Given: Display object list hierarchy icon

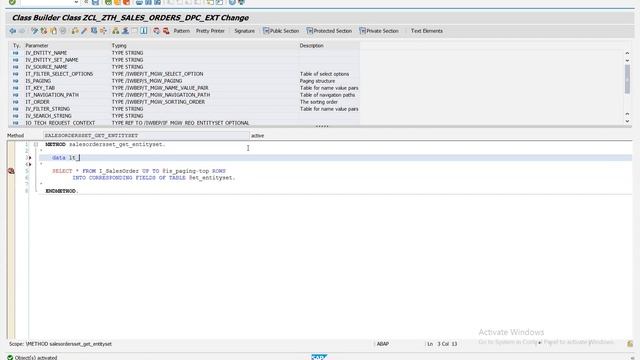Looking at the screenshot, I should [116, 31].
